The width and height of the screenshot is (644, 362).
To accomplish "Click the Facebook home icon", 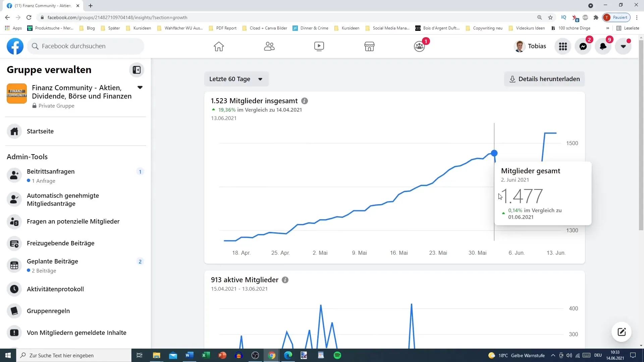I will point(218,46).
